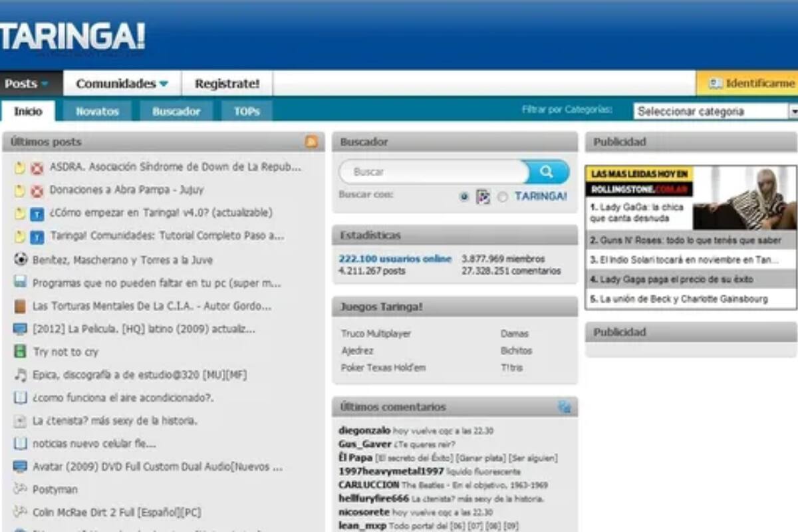Viewport: 798px width, 532px height.
Task: Click the brown book icon on Las Torturas Mentales
Action: (21, 306)
